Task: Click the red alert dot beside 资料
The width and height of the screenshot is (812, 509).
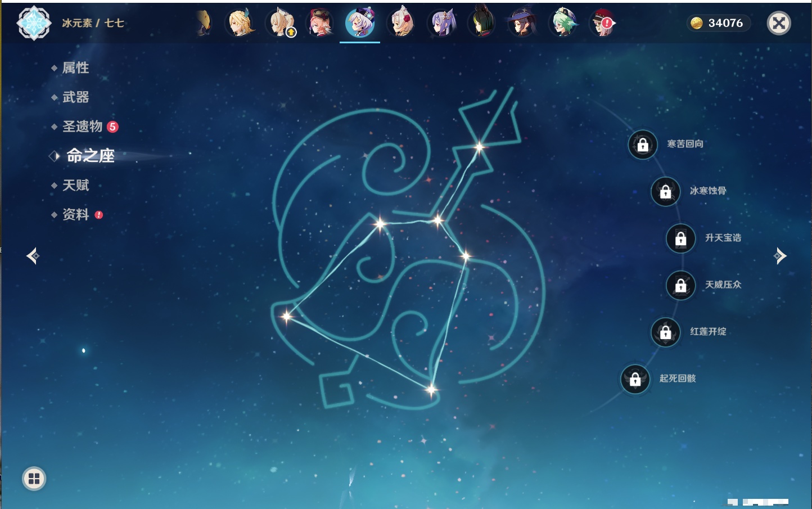Action: tap(99, 215)
